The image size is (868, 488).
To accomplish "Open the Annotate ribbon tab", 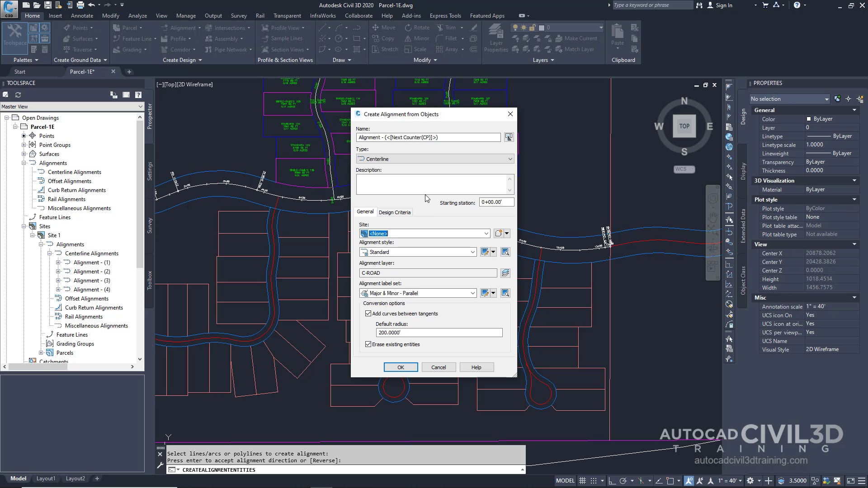I will click(x=82, y=15).
